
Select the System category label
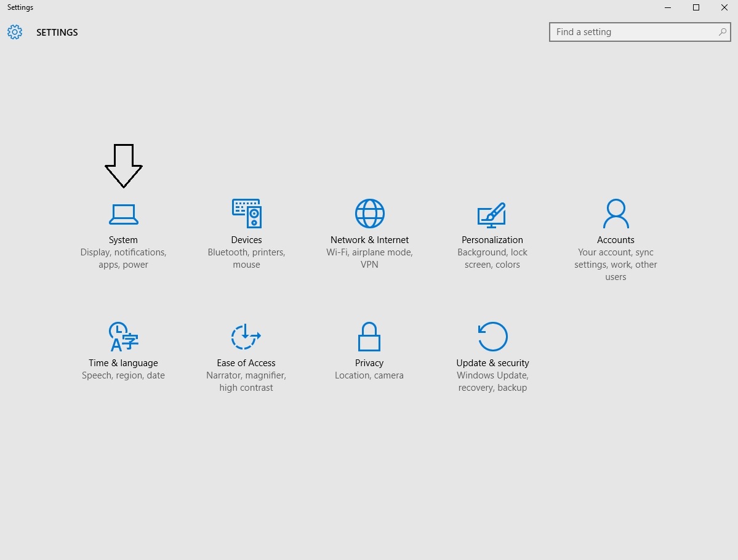point(123,240)
